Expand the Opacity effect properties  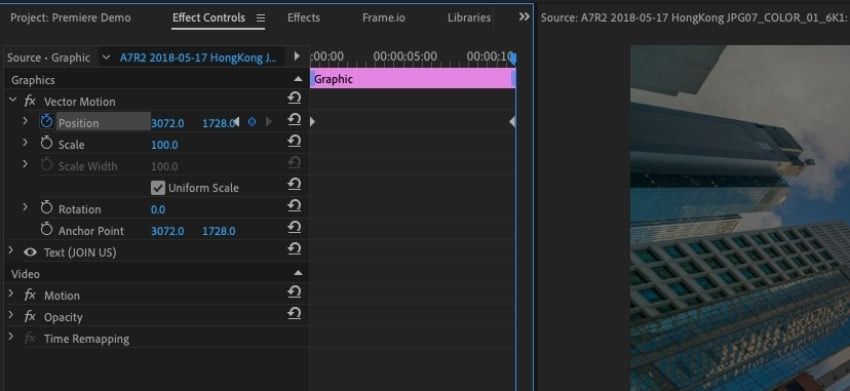pos(11,316)
